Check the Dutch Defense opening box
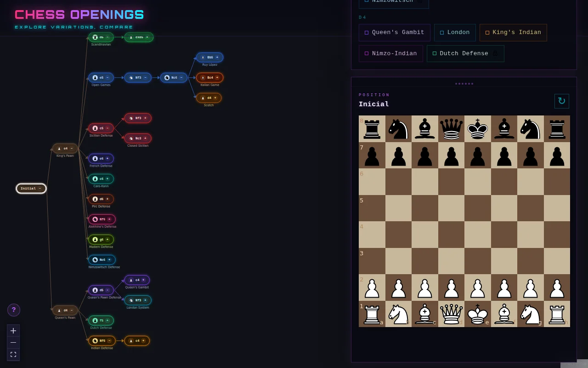 (x=435, y=53)
